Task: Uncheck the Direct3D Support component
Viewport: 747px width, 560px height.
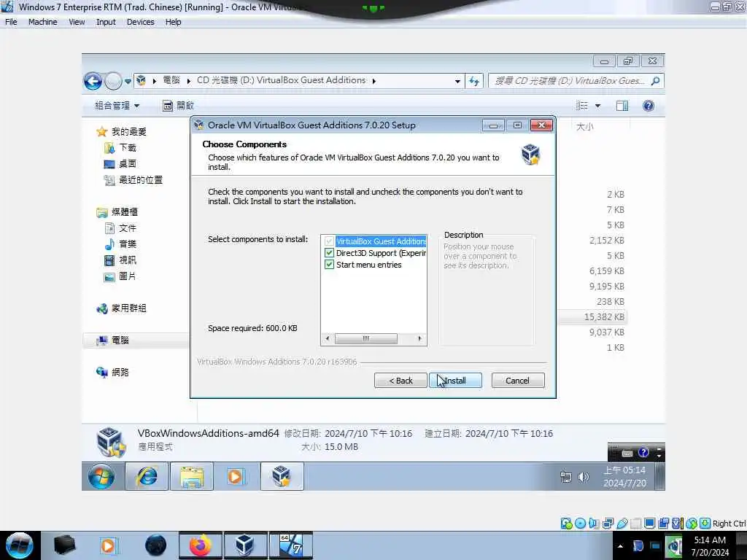Action: coord(329,253)
